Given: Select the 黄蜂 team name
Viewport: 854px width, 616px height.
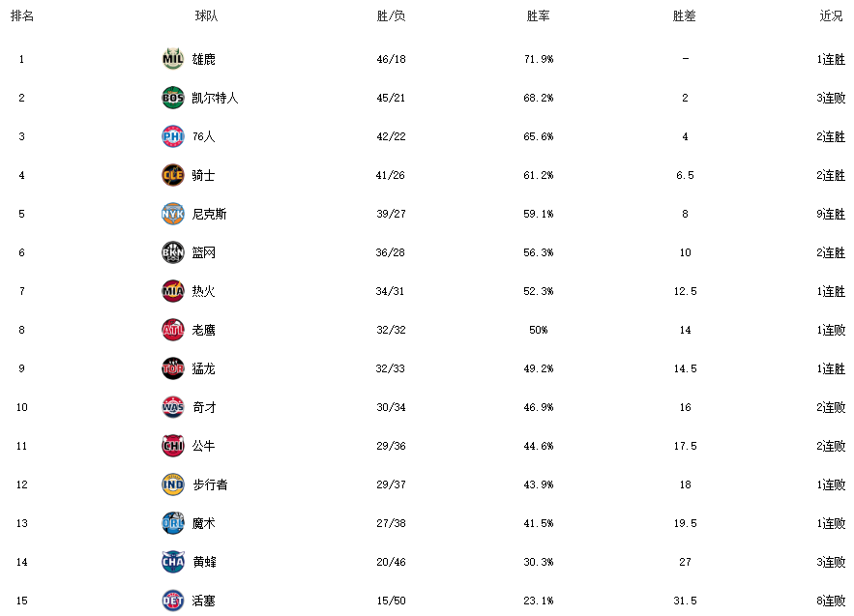Looking at the screenshot, I should pyautogui.click(x=203, y=562).
